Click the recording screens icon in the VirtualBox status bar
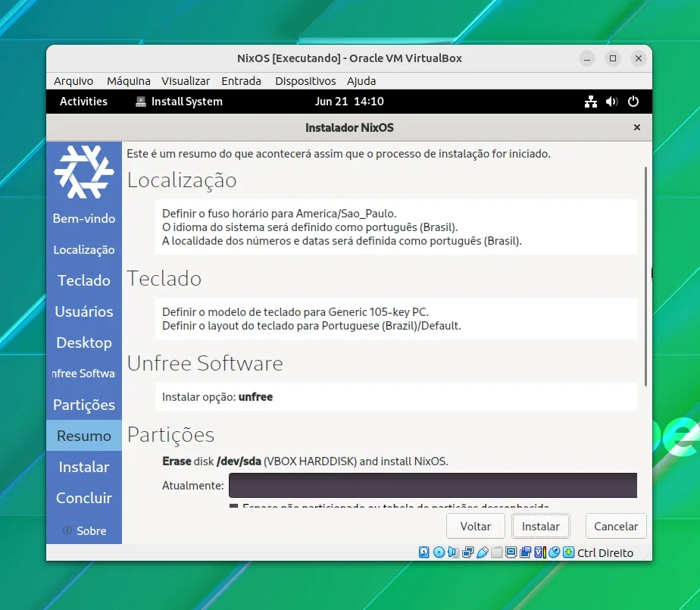Viewport: 700px width, 610px height. click(525, 552)
